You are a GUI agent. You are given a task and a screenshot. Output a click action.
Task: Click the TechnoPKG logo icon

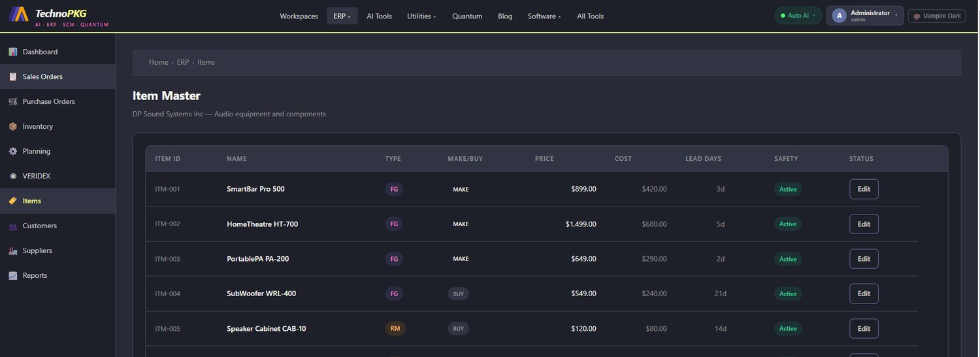[19, 14]
